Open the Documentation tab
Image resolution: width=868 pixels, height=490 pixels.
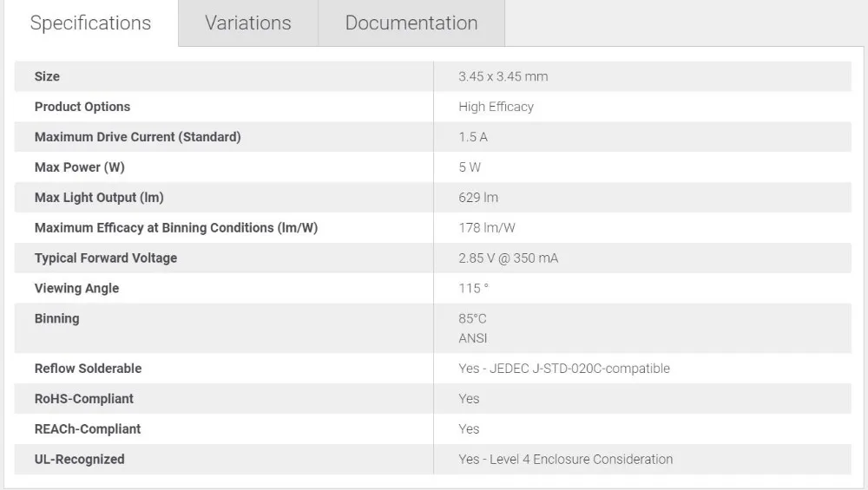click(x=411, y=23)
